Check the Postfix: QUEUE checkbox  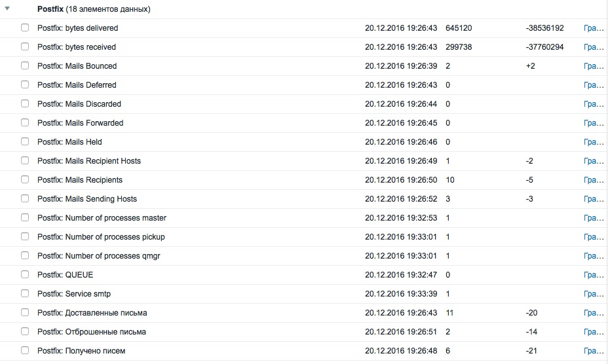coord(25,275)
